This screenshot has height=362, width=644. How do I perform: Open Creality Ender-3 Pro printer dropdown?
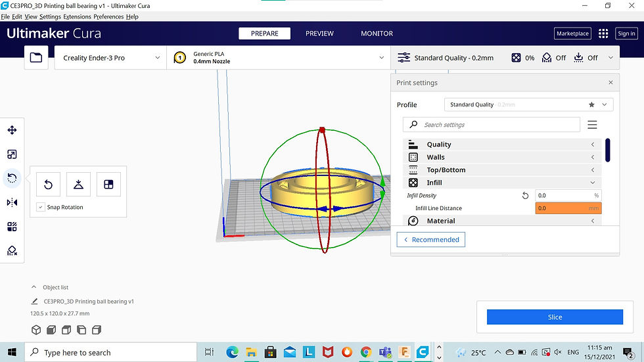point(110,58)
